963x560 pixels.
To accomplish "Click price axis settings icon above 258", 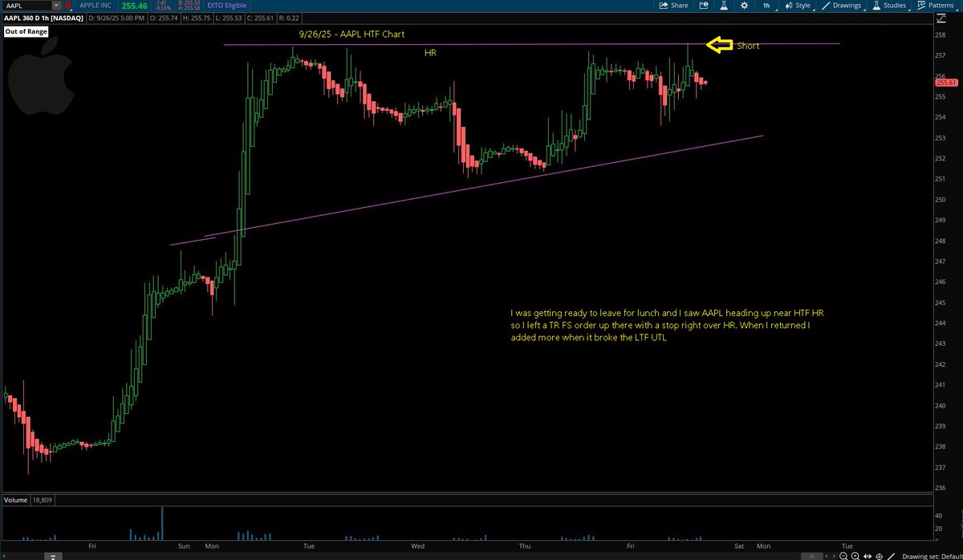I will [941, 18].
